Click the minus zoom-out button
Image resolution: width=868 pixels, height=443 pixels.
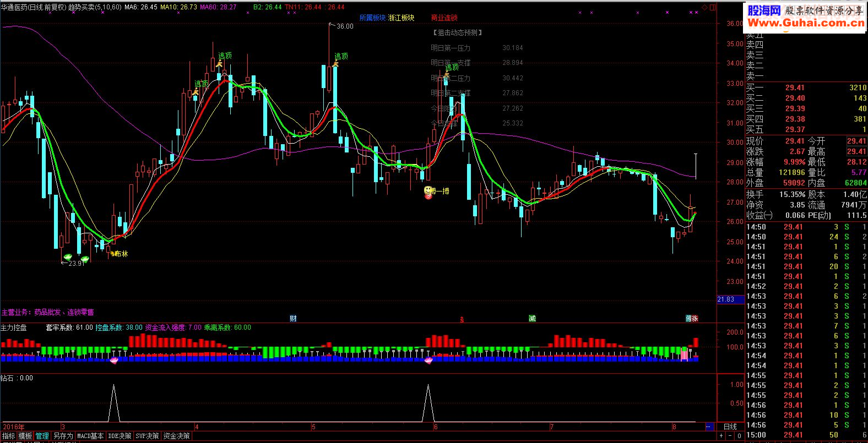point(730,436)
